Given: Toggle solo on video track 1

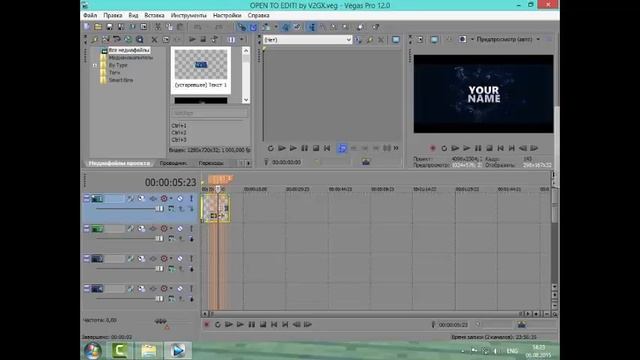Looking at the screenshot, I should [x=191, y=198].
